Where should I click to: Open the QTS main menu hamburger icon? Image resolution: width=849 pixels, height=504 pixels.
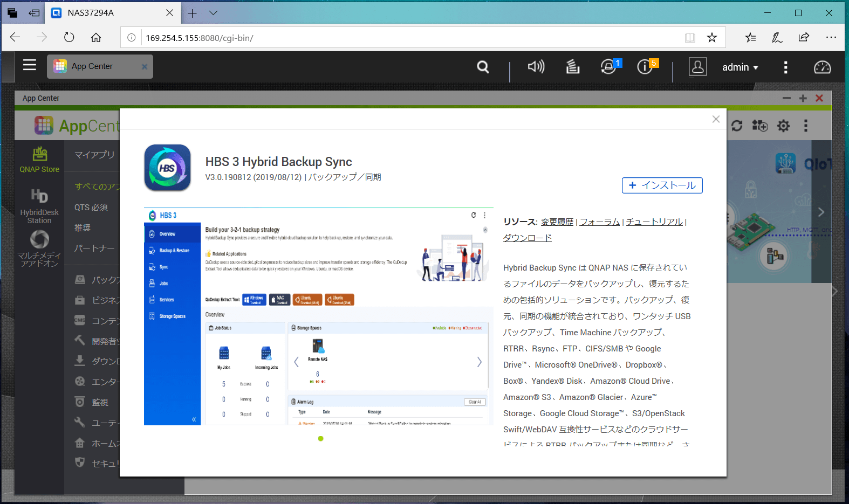click(30, 65)
